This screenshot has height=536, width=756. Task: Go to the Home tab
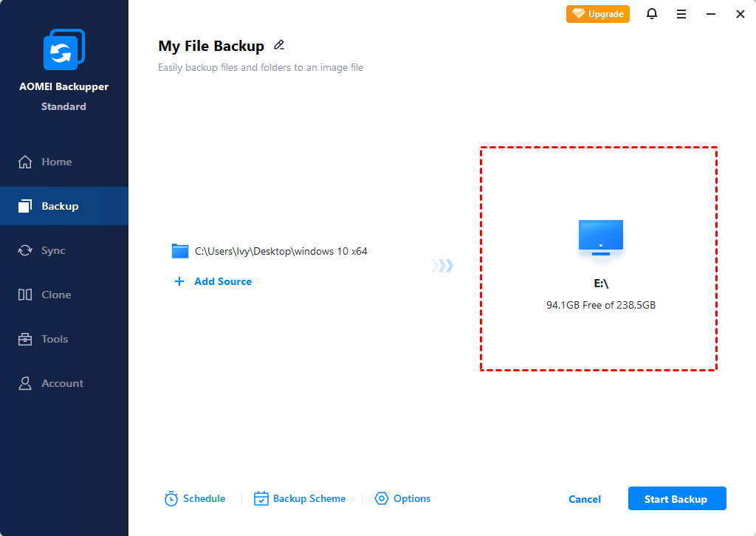click(x=56, y=162)
